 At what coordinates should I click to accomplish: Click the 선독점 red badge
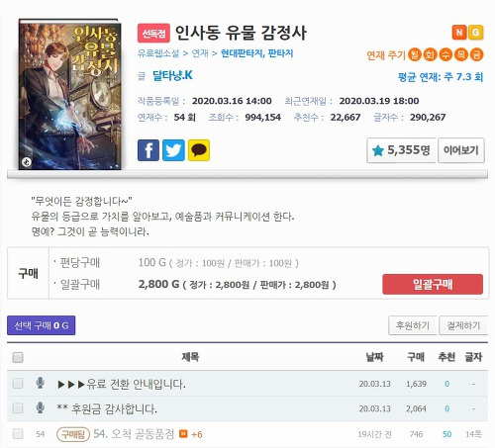coord(153,33)
